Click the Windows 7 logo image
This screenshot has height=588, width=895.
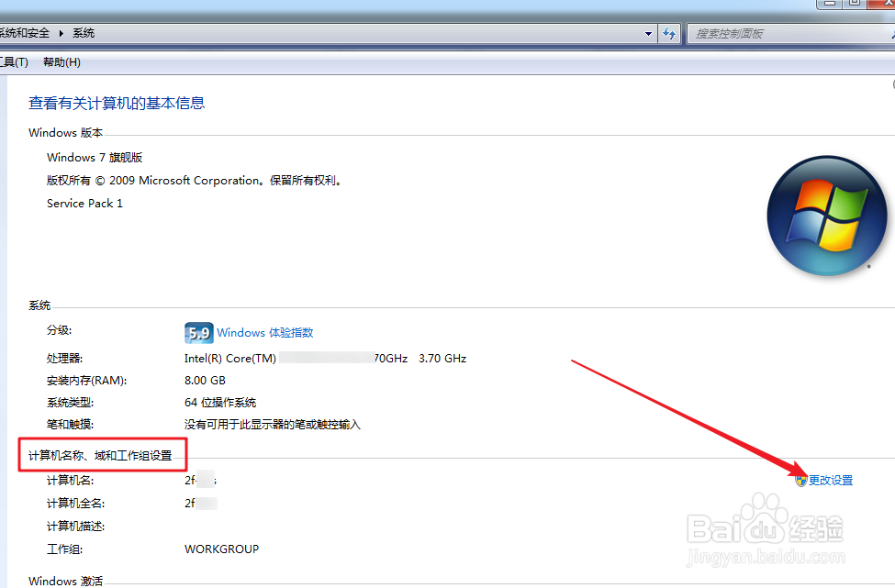point(826,216)
